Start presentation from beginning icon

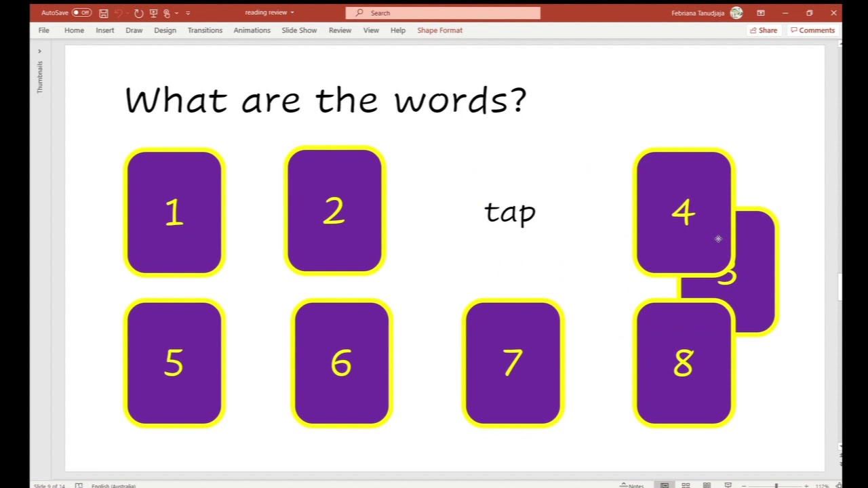(153, 13)
